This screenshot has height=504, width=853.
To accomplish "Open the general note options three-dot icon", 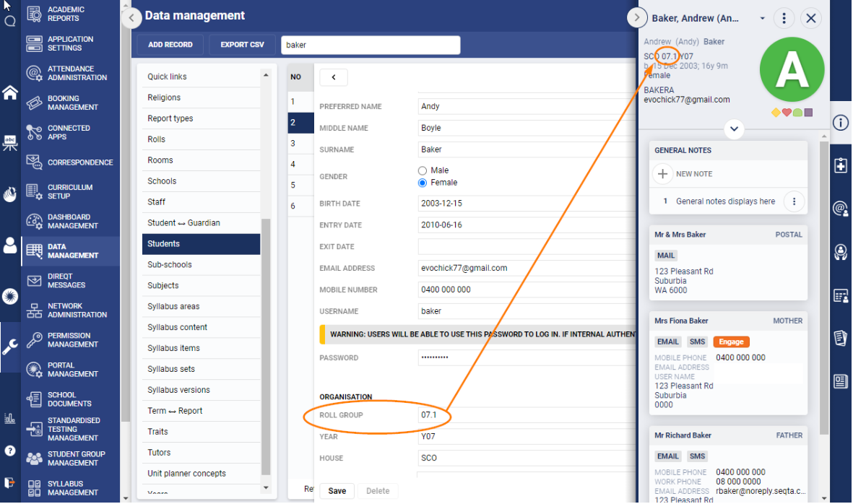I will point(794,201).
